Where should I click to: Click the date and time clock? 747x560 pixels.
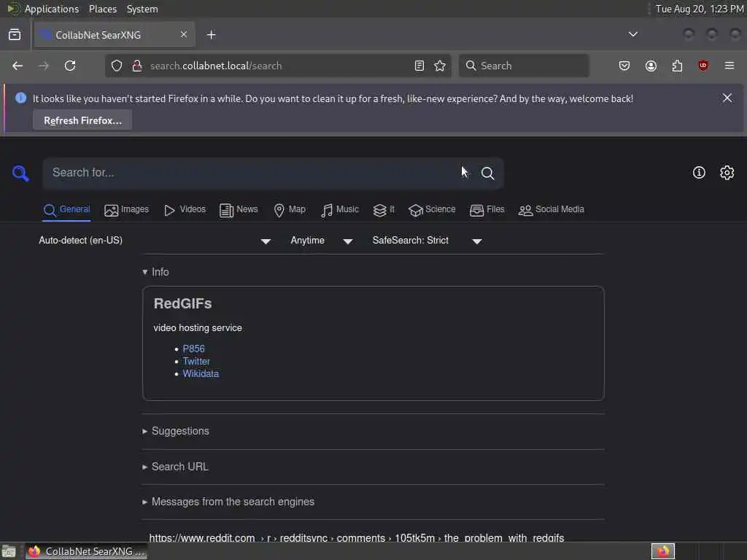point(700,9)
